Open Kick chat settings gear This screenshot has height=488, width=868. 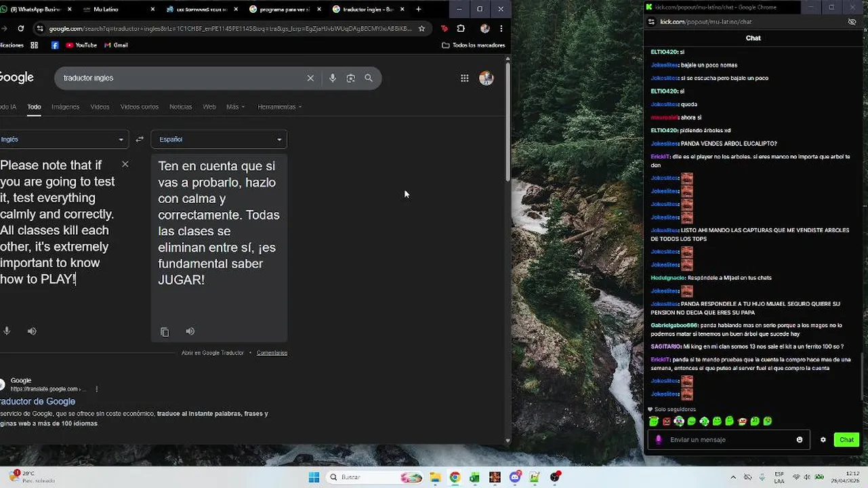click(x=823, y=440)
